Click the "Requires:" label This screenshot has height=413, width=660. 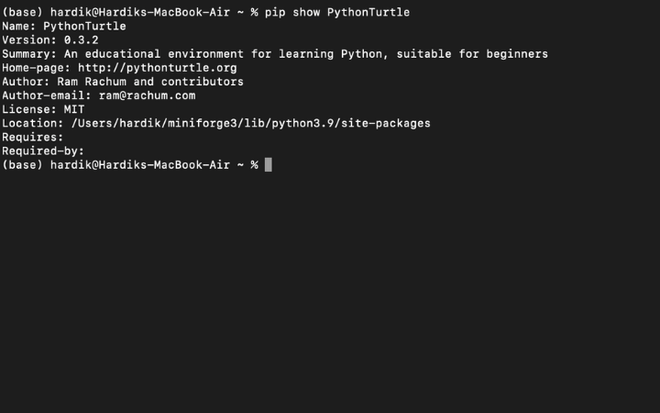point(33,137)
